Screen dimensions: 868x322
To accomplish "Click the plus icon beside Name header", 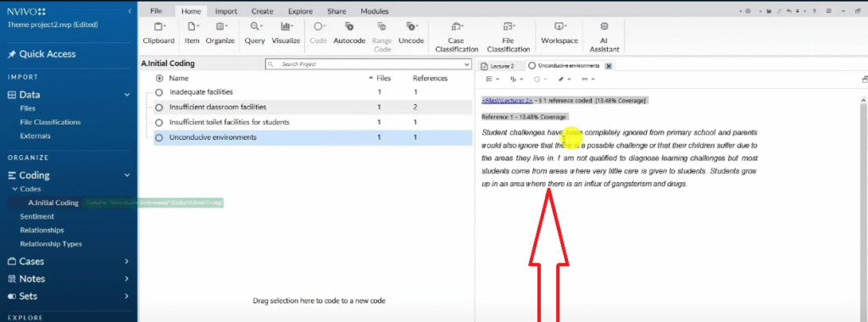I will coord(159,79).
